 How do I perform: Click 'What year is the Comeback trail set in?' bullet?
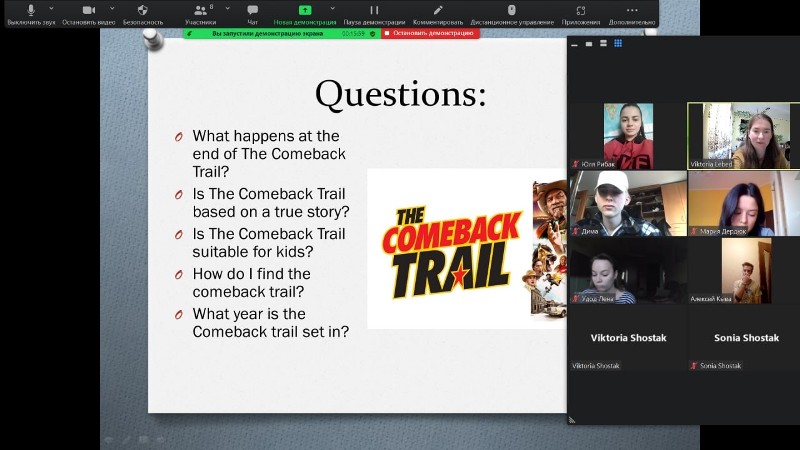[x=270, y=322]
